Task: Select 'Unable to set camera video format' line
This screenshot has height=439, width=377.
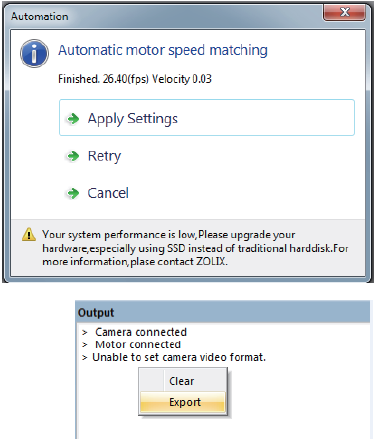Action: tap(179, 357)
